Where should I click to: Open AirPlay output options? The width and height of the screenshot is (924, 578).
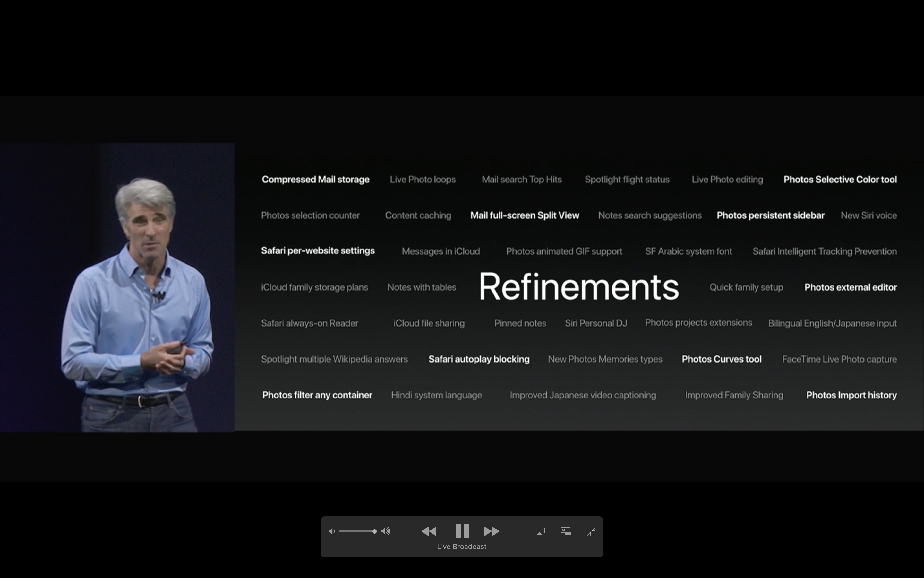point(540,531)
